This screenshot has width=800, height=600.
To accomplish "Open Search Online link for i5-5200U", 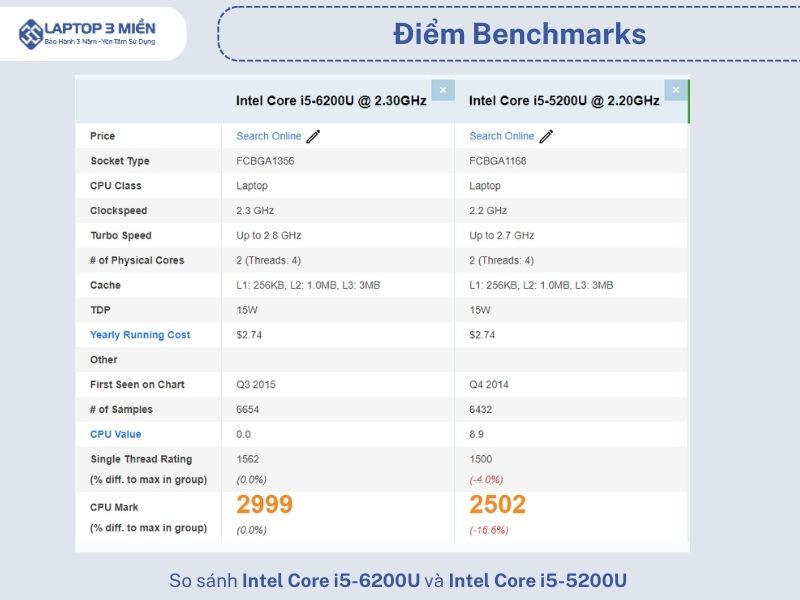I will [501, 136].
